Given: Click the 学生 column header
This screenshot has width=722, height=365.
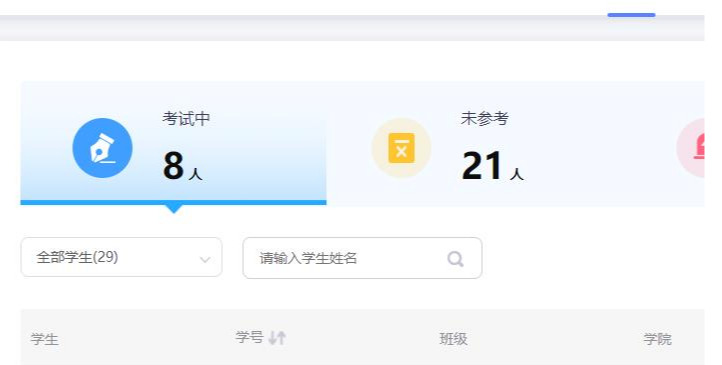Looking at the screenshot, I should pyautogui.click(x=45, y=340).
